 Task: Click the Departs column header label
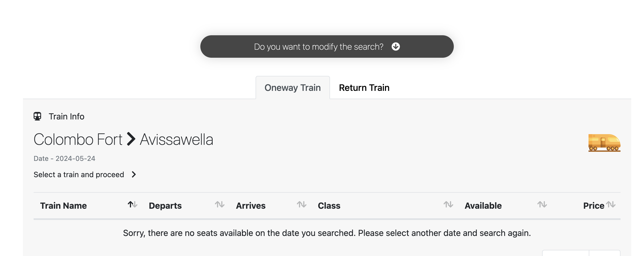(x=165, y=206)
